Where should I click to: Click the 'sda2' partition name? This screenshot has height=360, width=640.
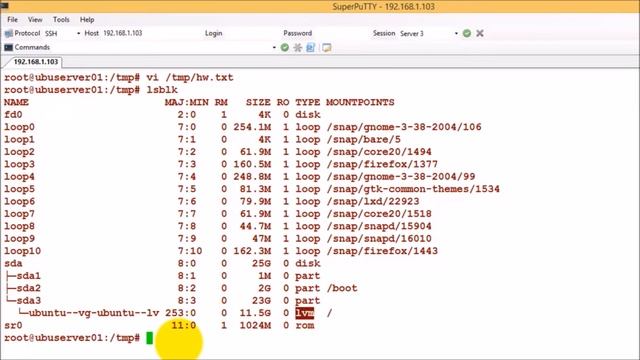[29, 288]
